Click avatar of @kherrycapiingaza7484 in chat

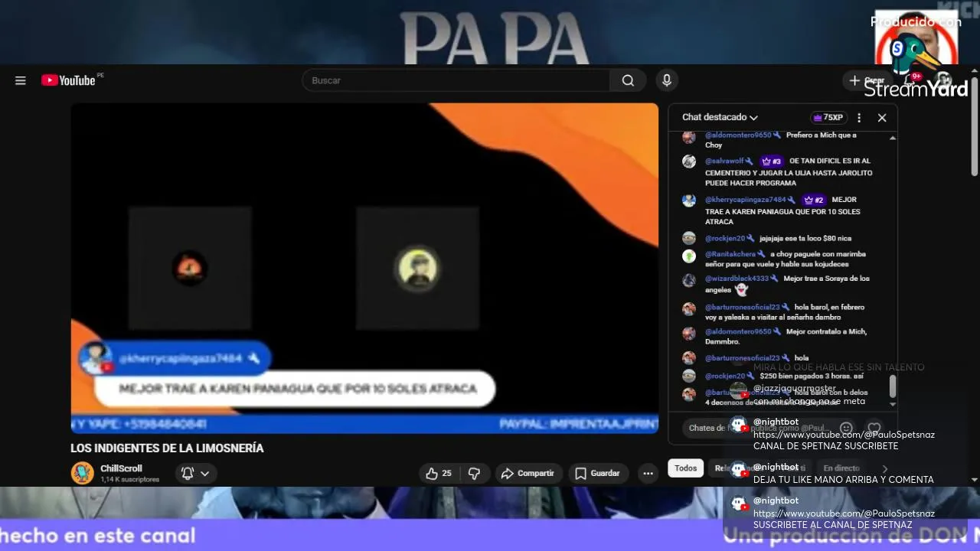tap(689, 201)
